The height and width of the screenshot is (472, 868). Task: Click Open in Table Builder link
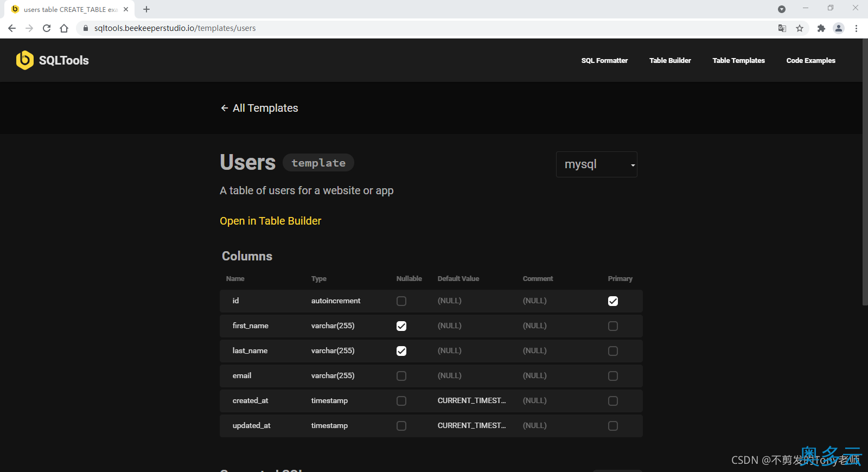click(271, 221)
